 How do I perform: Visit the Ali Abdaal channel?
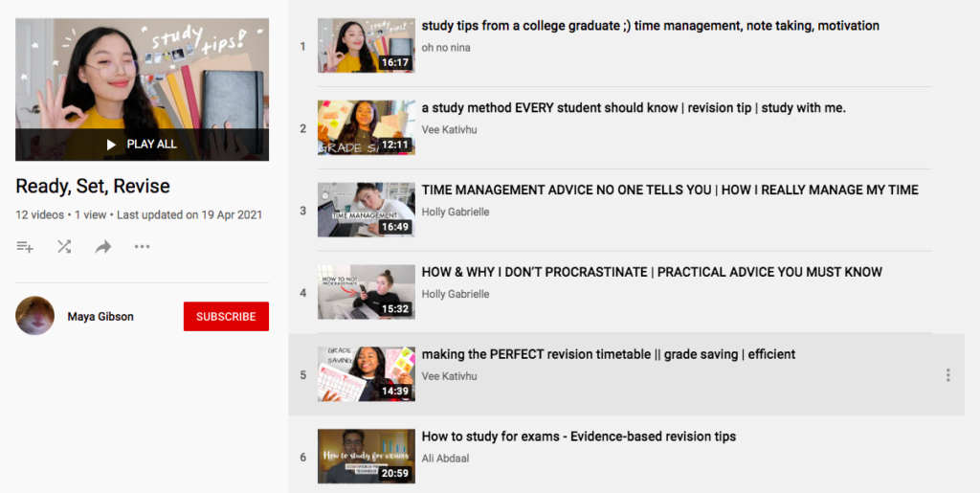[x=446, y=458]
